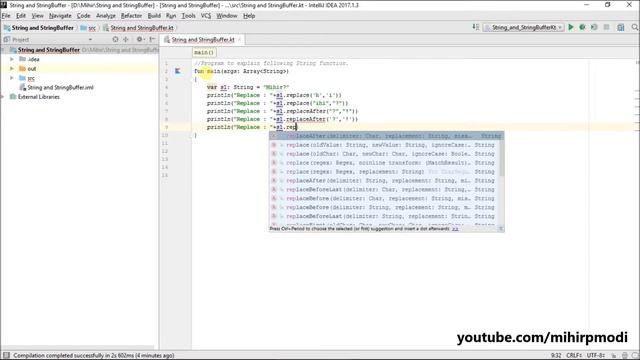The image size is (640, 360).
Task: Choose replace(oldValue: String, newValue: String) suggestion
Action: click(x=384, y=145)
